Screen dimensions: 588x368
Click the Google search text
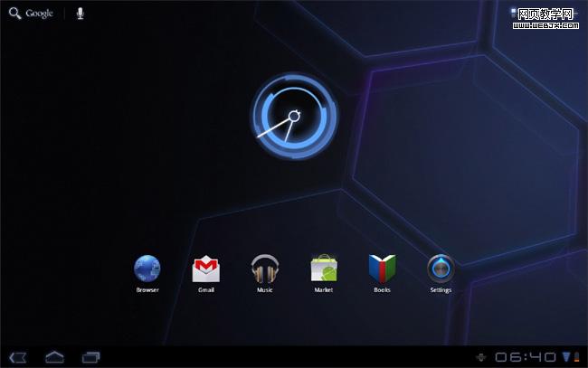(39, 14)
